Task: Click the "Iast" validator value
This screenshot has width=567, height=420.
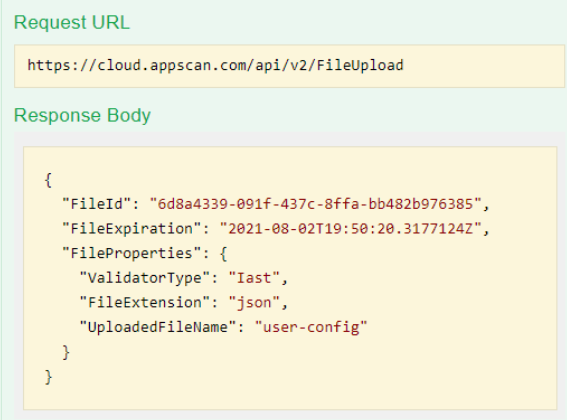Action: click(254, 278)
